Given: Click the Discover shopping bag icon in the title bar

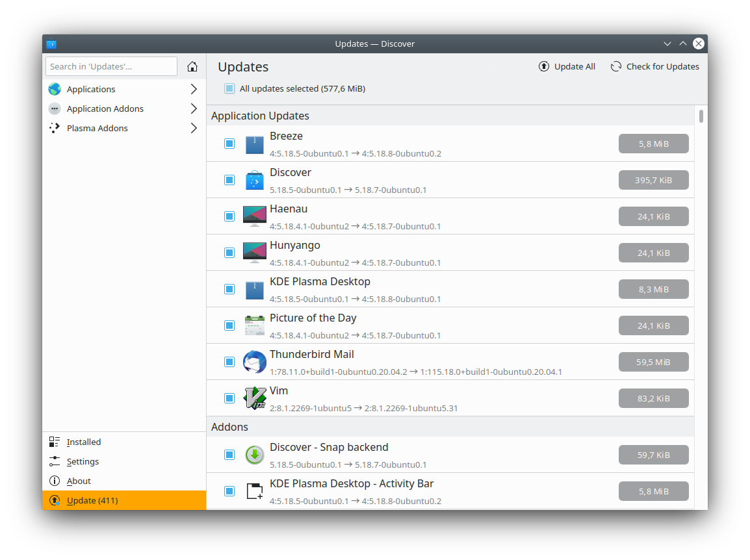Looking at the screenshot, I should (51, 44).
